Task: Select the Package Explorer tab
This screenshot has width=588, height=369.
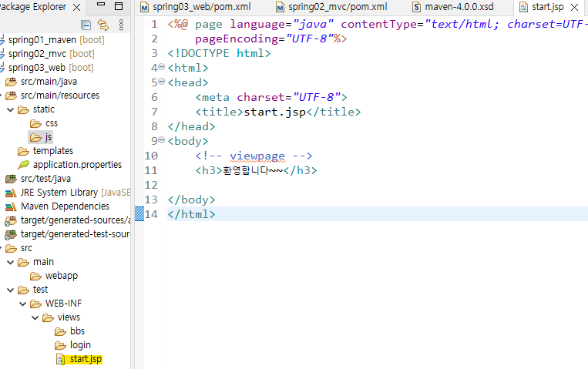Action: (x=33, y=7)
